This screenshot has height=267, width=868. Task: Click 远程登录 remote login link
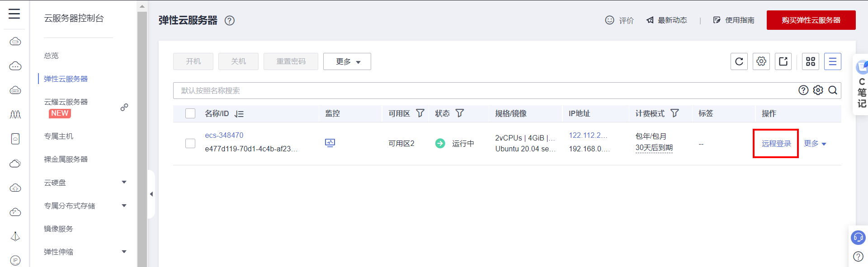pyautogui.click(x=776, y=143)
